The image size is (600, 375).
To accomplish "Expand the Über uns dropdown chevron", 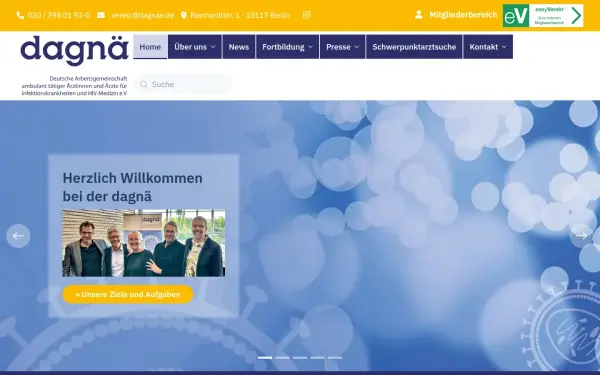I will click(x=213, y=47).
